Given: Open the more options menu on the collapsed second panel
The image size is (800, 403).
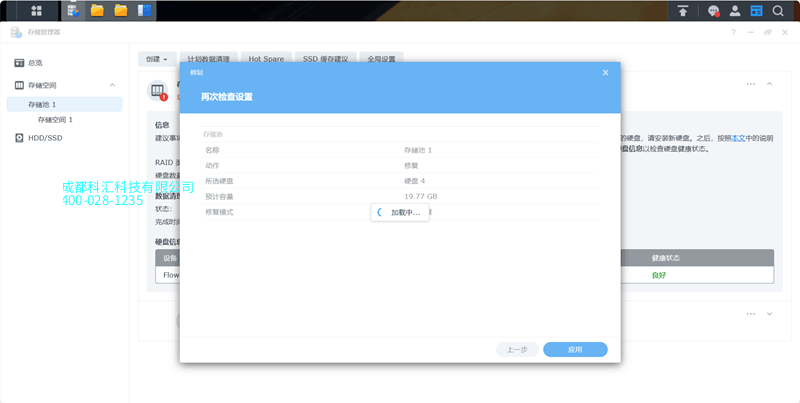Looking at the screenshot, I should tap(751, 314).
